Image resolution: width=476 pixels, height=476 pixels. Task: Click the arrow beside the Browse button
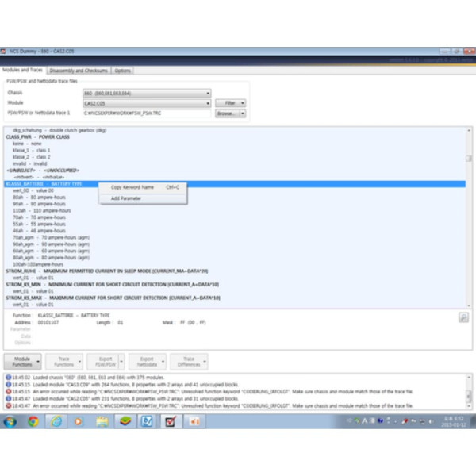pos(242,113)
